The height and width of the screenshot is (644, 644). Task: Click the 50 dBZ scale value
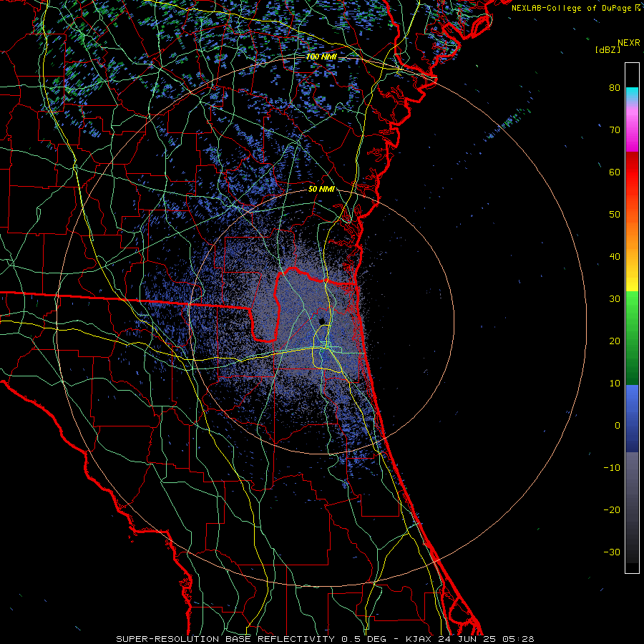pos(615,215)
